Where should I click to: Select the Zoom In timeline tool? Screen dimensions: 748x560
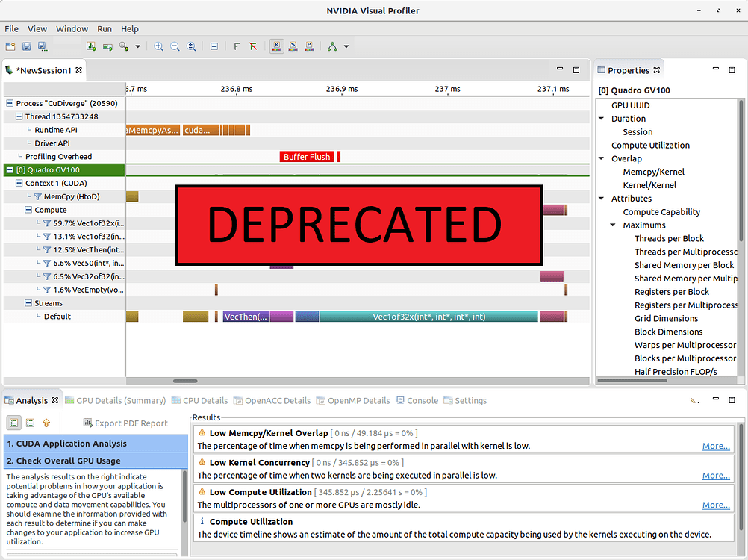(158, 46)
